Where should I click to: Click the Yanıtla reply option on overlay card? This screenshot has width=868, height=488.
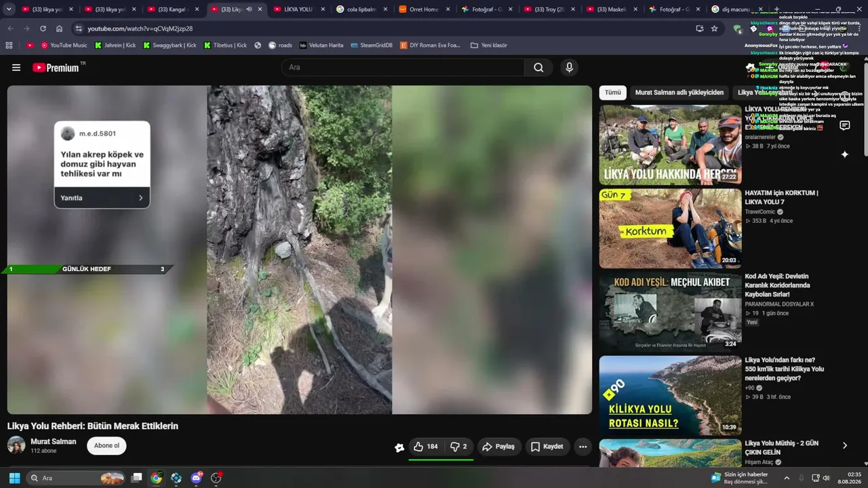click(102, 198)
